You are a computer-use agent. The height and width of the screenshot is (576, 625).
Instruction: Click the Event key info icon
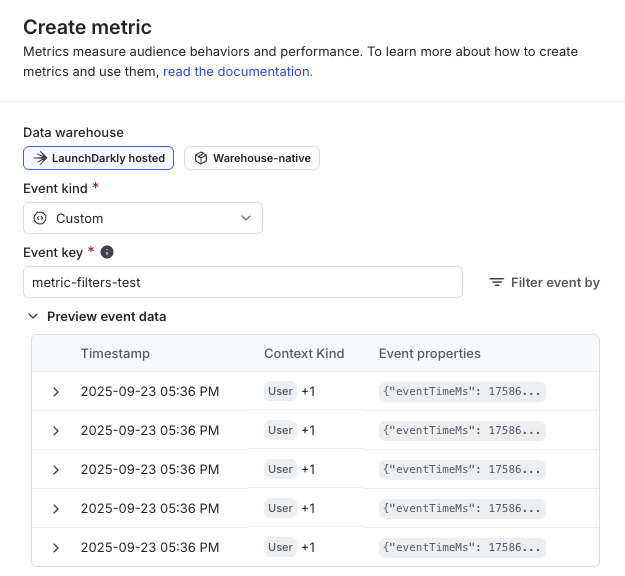click(107, 252)
